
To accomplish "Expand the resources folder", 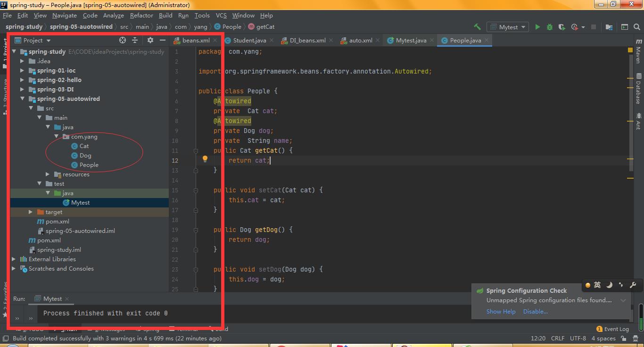I will point(48,174).
